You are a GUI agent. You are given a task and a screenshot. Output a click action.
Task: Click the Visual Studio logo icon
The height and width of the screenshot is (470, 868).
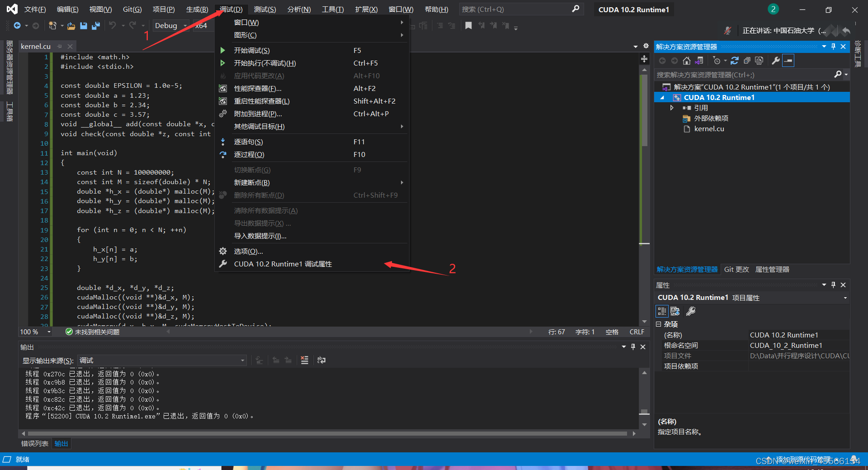pos(12,9)
